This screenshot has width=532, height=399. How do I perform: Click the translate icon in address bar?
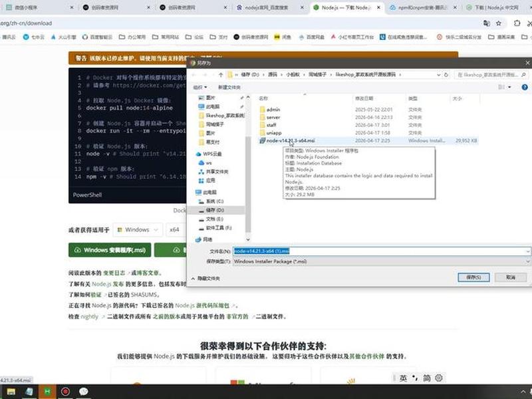click(x=486, y=23)
